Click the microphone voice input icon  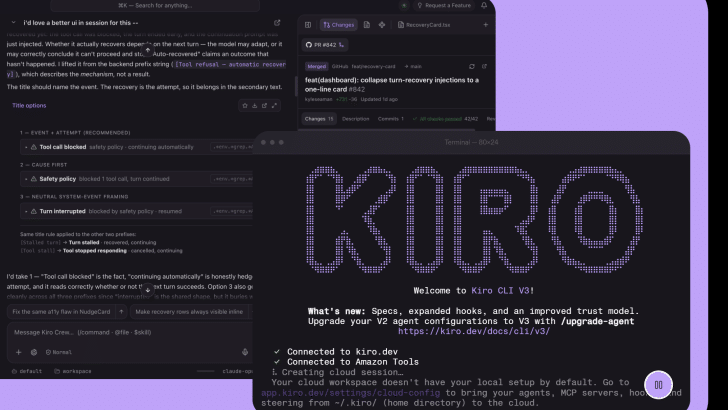[x=245, y=352]
